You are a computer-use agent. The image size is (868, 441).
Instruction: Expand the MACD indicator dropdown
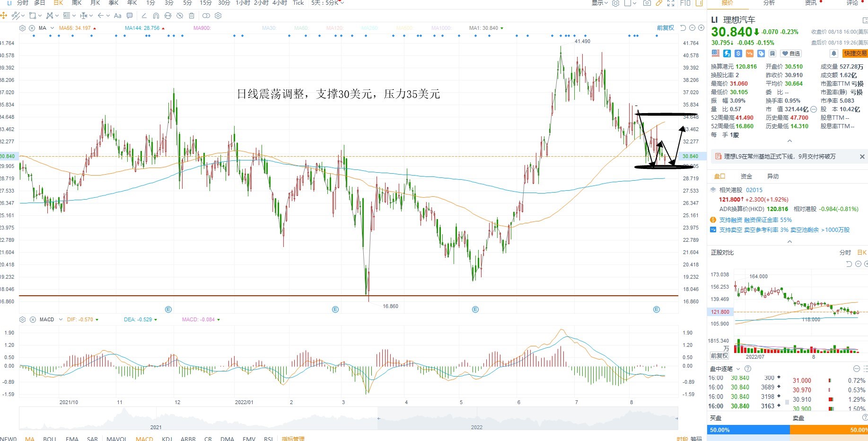(x=61, y=319)
